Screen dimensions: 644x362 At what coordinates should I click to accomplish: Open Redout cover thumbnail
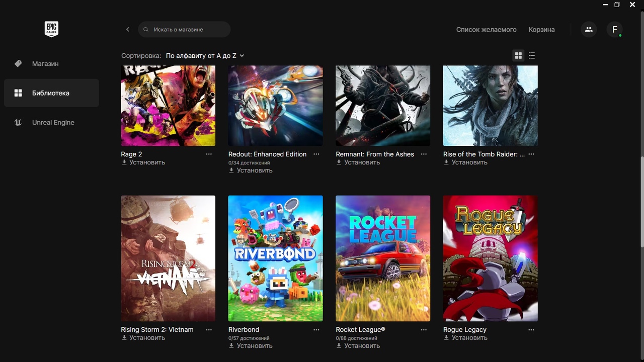[275, 106]
